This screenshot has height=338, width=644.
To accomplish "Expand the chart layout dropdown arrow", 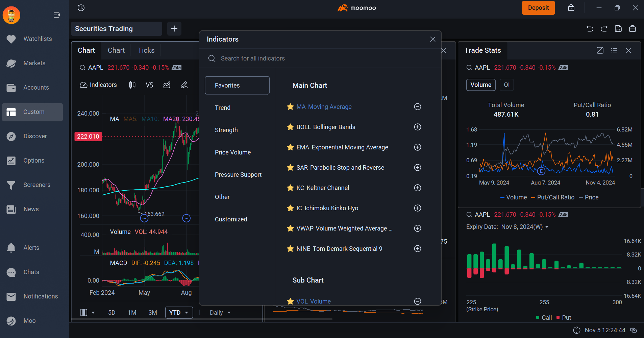I will tap(93, 313).
